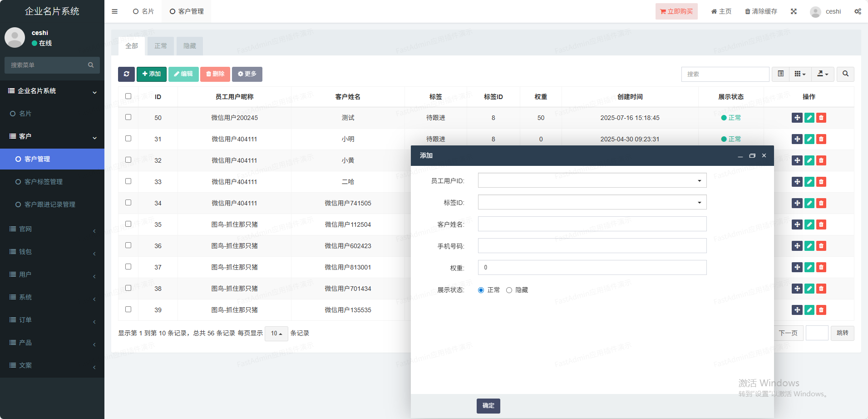The image size is (868, 419).
Task: Toggle the sidebar hamburger menu icon
Action: click(114, 11)
